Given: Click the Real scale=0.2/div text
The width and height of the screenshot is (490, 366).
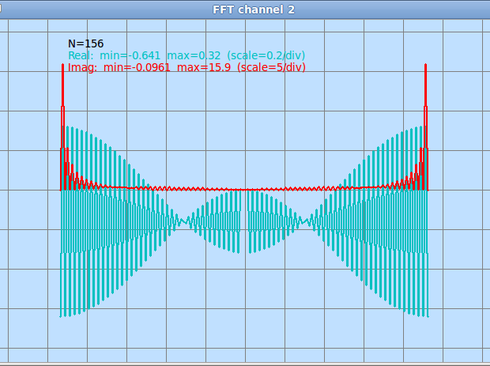Looking at the screenshot, I should click(x=266, y=55).
